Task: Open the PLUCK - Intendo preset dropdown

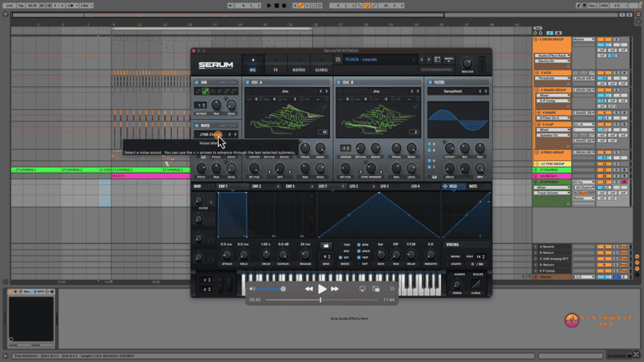Action: coord(380,59)
